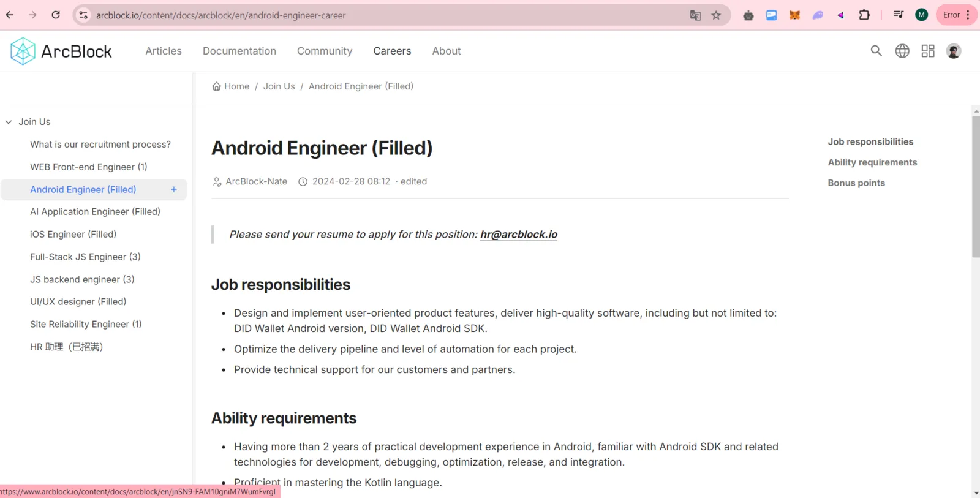Jump to Job responsibilities in outline
980x498 pixels.
[870, 141]
